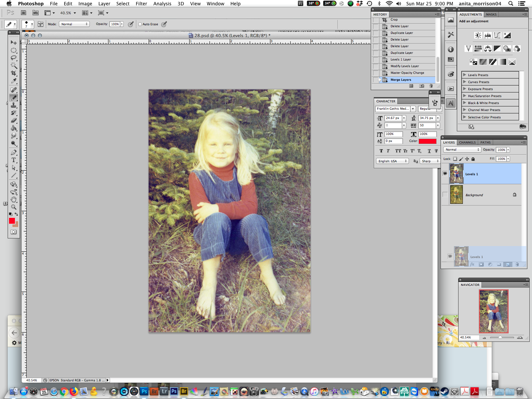Select the Paint Bucket tool
The height and width of the screenshot is (399, 532).
(x=14, y=128)
